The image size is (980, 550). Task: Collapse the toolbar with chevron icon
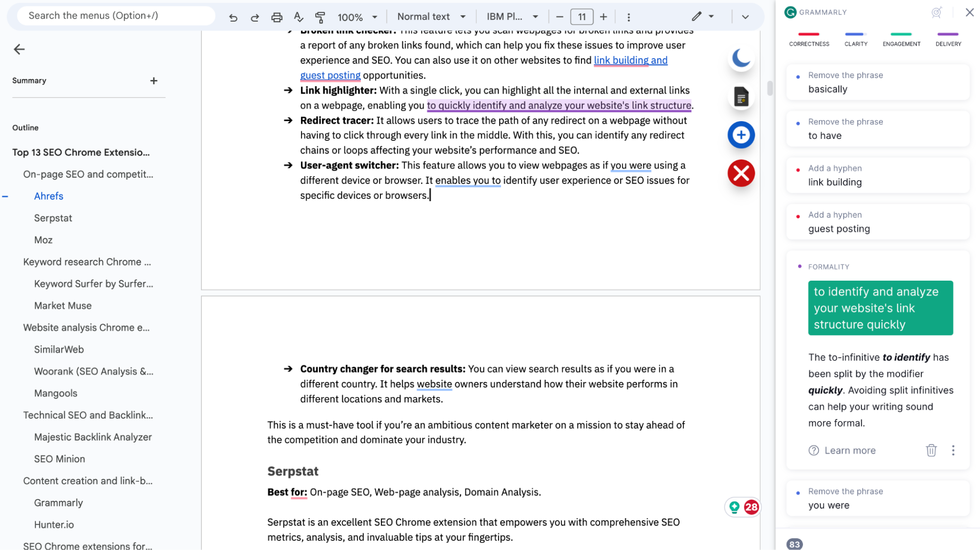[745, 17]
